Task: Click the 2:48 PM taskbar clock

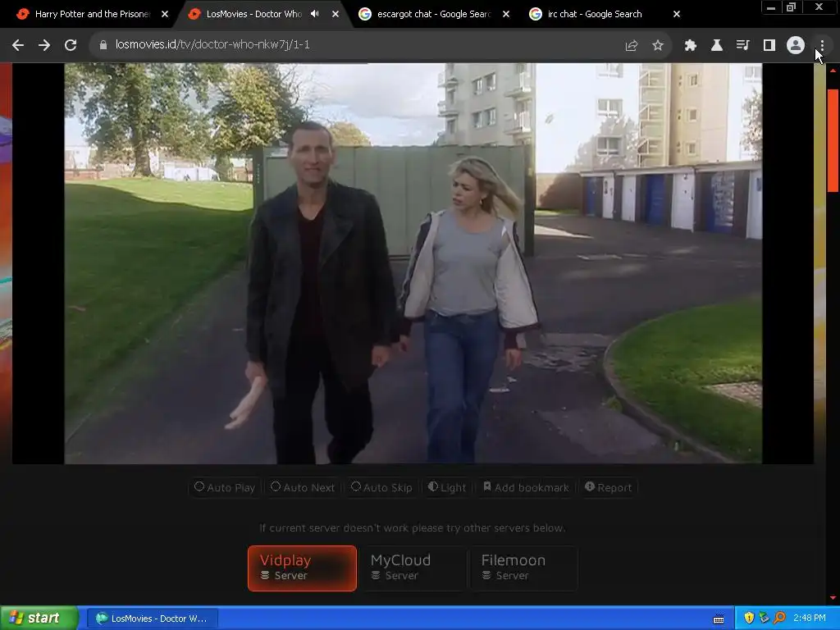Action: 810,619
